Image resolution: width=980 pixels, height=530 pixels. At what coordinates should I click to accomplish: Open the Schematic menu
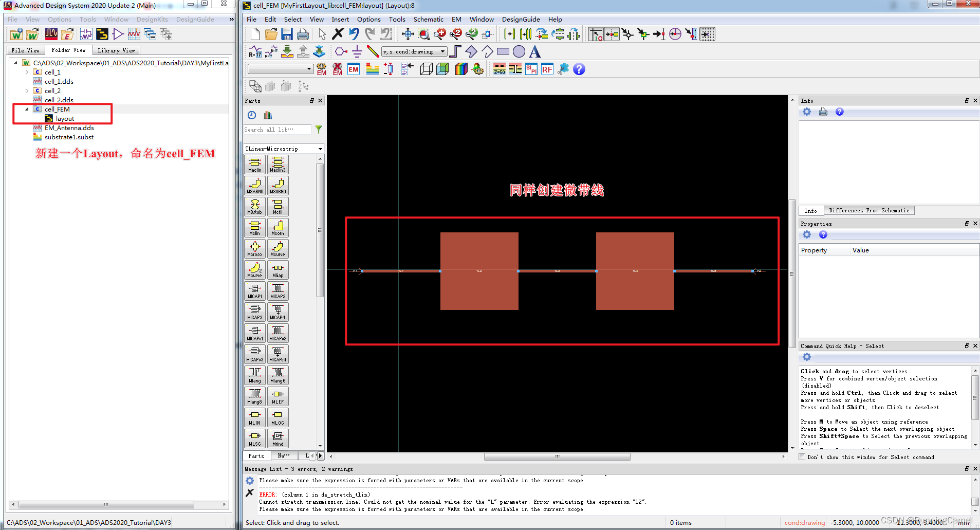click(428, 20)
